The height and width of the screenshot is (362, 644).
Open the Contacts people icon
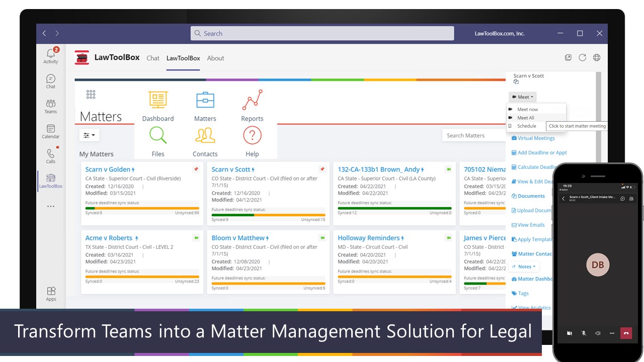coord(205,135)
